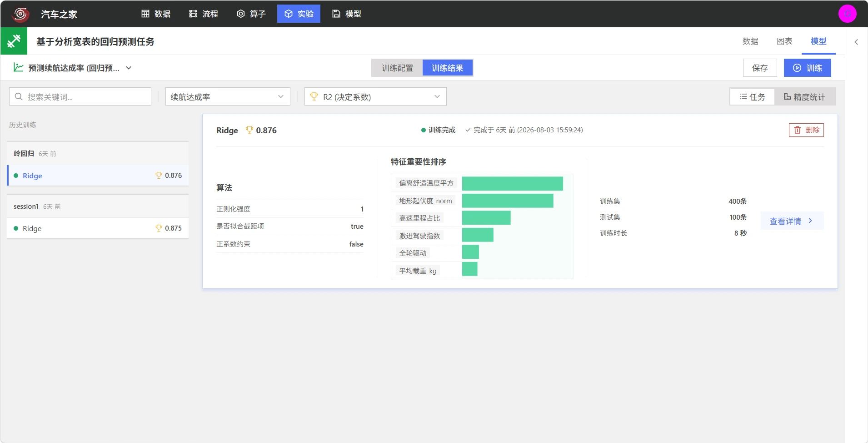
Task: Click the trophy icon in metric dropdown
Action: coord(314,96)
